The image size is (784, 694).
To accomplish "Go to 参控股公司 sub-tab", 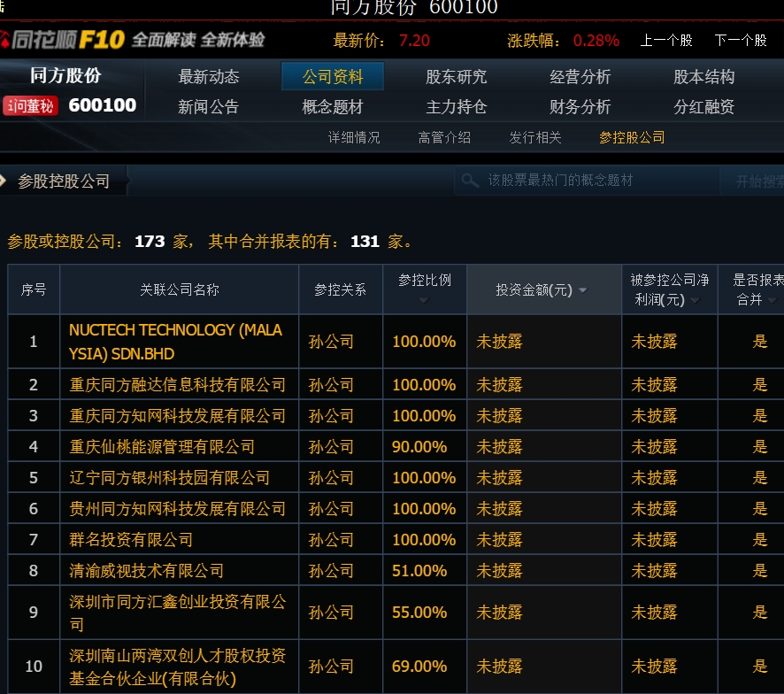I will tap(632, 137).
